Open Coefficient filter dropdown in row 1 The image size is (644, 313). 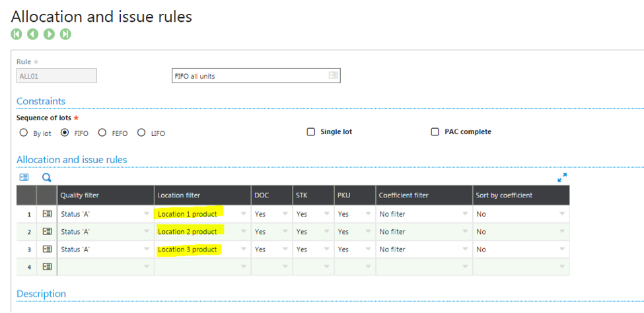tap(466, 213)
